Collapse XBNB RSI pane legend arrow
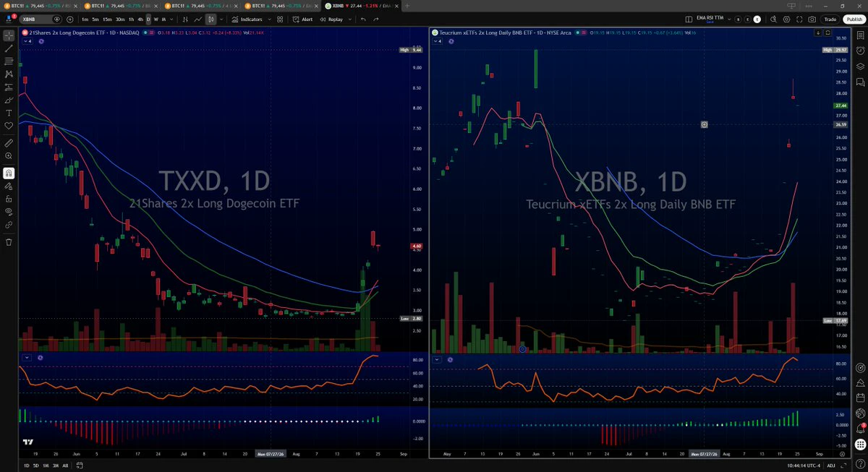Viewport: 868px width, 472px height. (438, 359)
